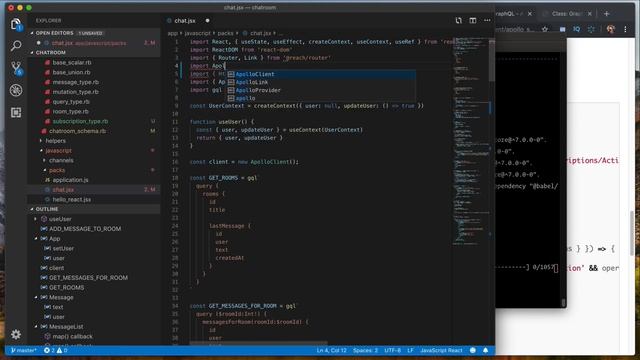Open a new browser tab with plus
Image resolution: width=640 pixels, height=360 pixels.
point(607,13)
